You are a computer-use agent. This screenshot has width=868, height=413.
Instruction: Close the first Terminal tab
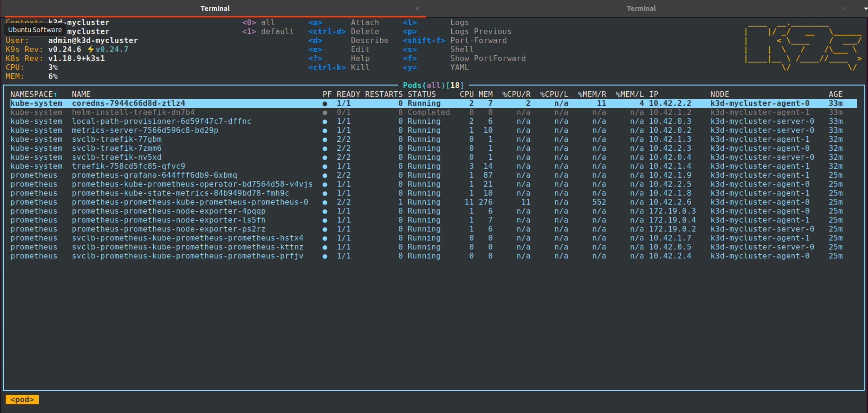(x=417, y=9)
